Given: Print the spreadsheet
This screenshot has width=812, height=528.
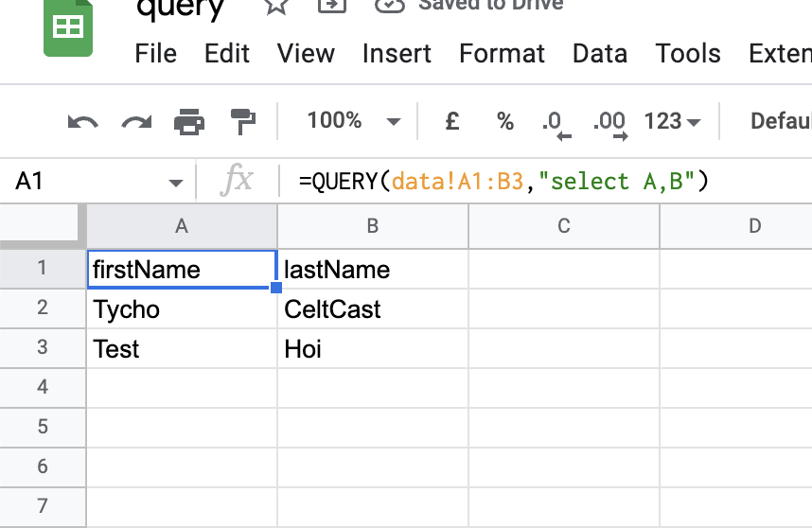Looking at the screenshot, I should click(x=189, y=122).
